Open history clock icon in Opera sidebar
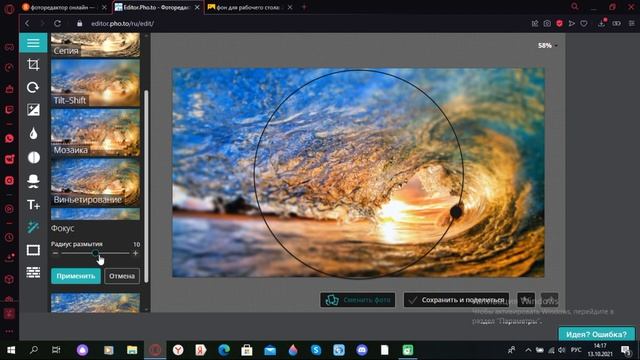Image resolution: width=640 pixels, height=360 pixels. click(9, 237)
